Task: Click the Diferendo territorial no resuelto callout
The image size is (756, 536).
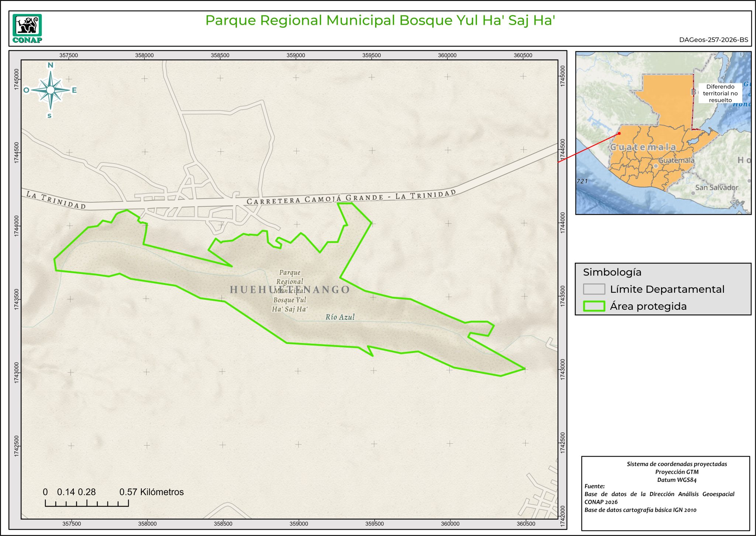Action: point(720,93)
